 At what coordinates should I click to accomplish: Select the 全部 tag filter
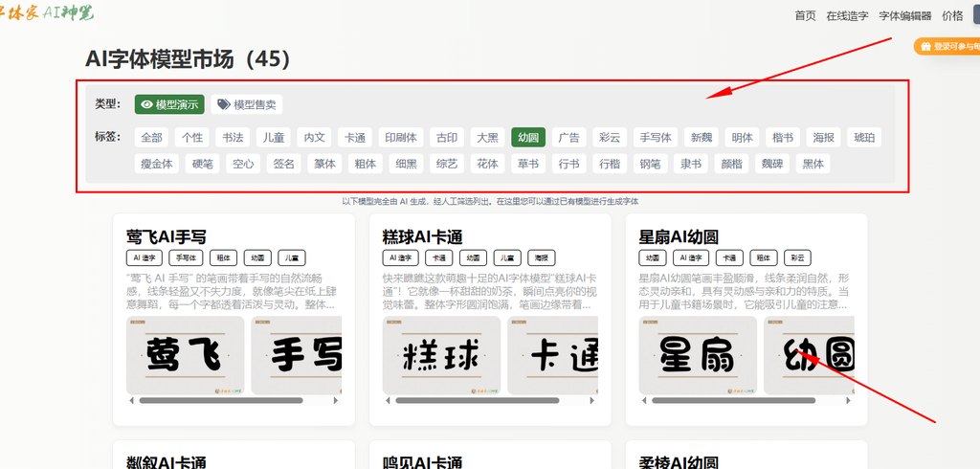151,138
